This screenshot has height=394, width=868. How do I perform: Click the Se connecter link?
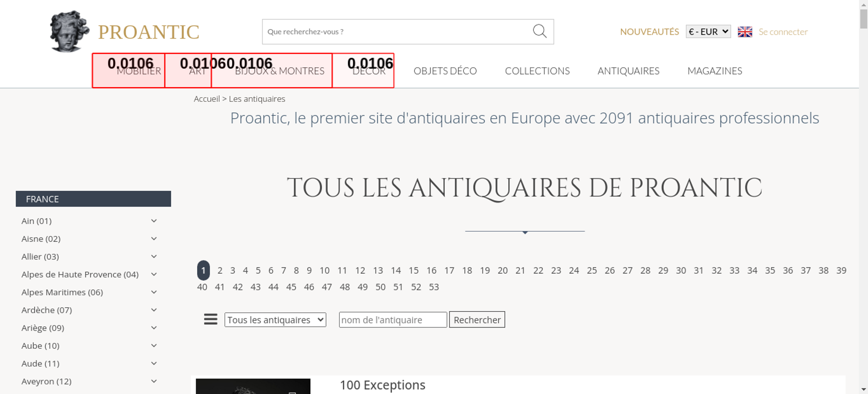(783, 32)
